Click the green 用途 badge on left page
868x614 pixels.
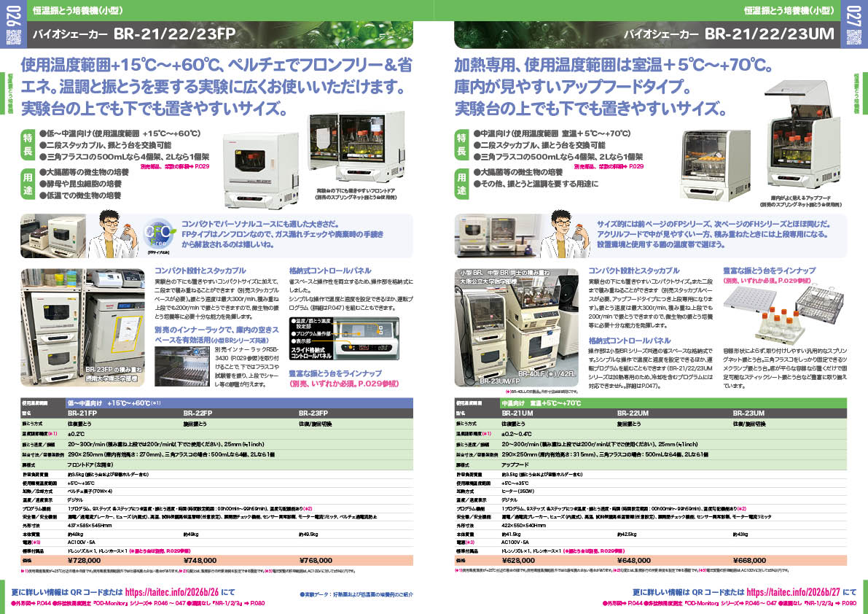pyautogui.click(x=28, y=184)
